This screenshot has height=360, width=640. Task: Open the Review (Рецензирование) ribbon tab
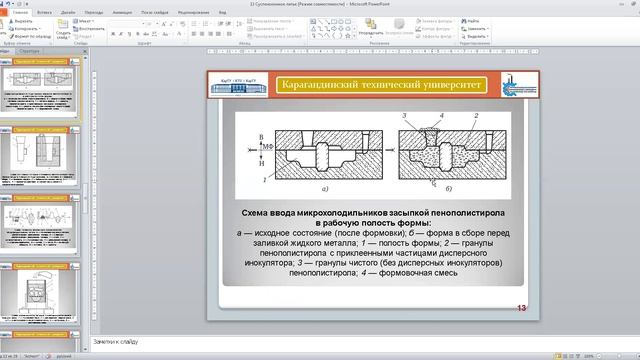tap(193, 13)
